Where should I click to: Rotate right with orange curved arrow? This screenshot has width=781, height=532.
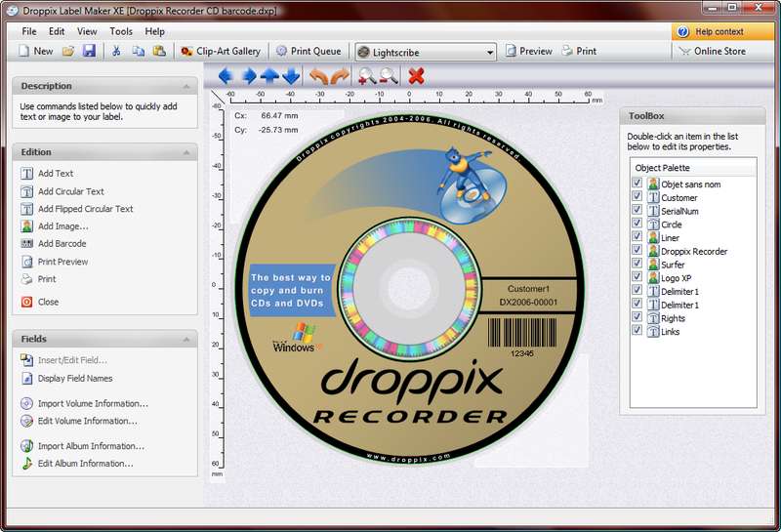(340, 76)
